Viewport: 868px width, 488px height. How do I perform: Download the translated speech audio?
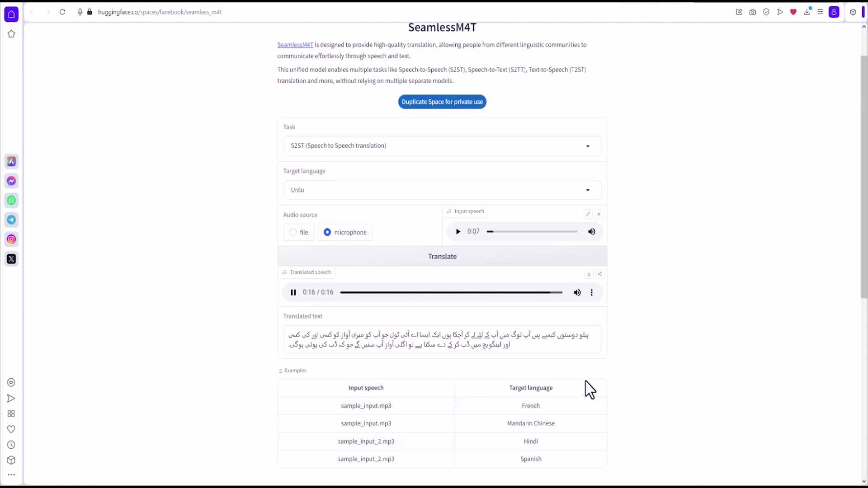(589, 274)
